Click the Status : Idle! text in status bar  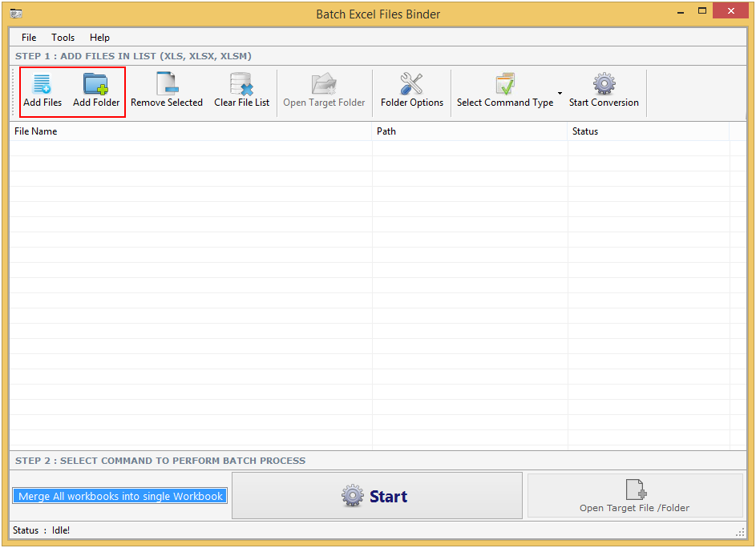42,530
